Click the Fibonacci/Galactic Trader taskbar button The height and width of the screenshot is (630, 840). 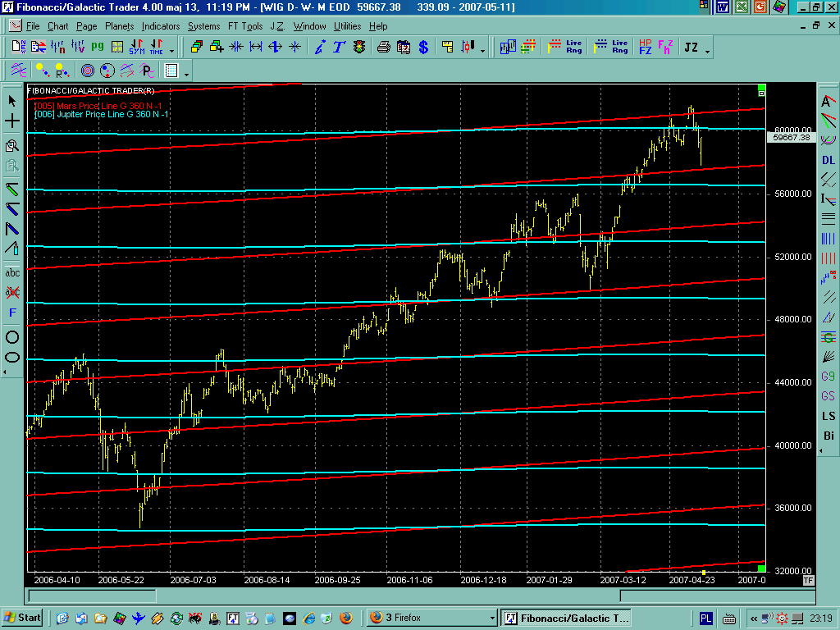[x=566, y=618]
